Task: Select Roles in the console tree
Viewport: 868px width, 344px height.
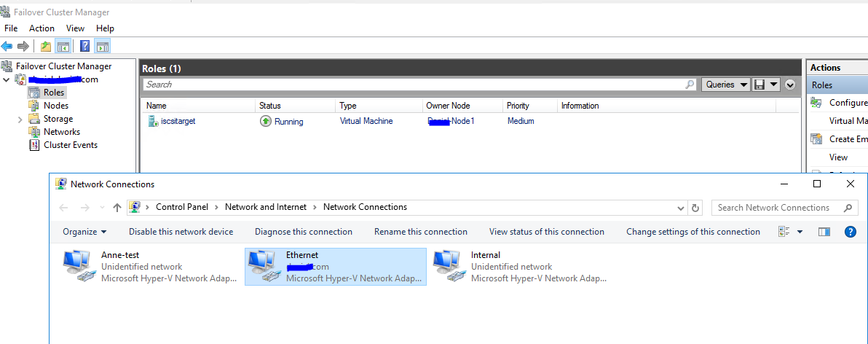Action: click(x=54, y=93)
